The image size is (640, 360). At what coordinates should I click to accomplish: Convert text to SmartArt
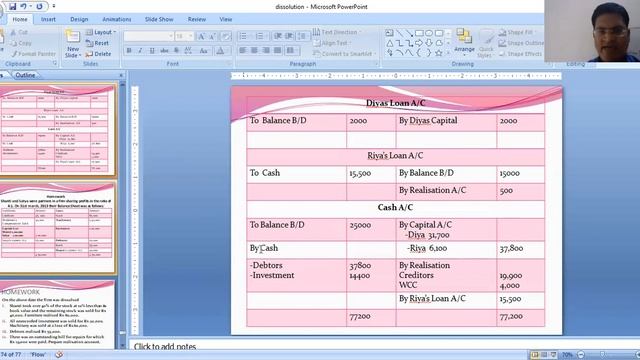(345, 53)
